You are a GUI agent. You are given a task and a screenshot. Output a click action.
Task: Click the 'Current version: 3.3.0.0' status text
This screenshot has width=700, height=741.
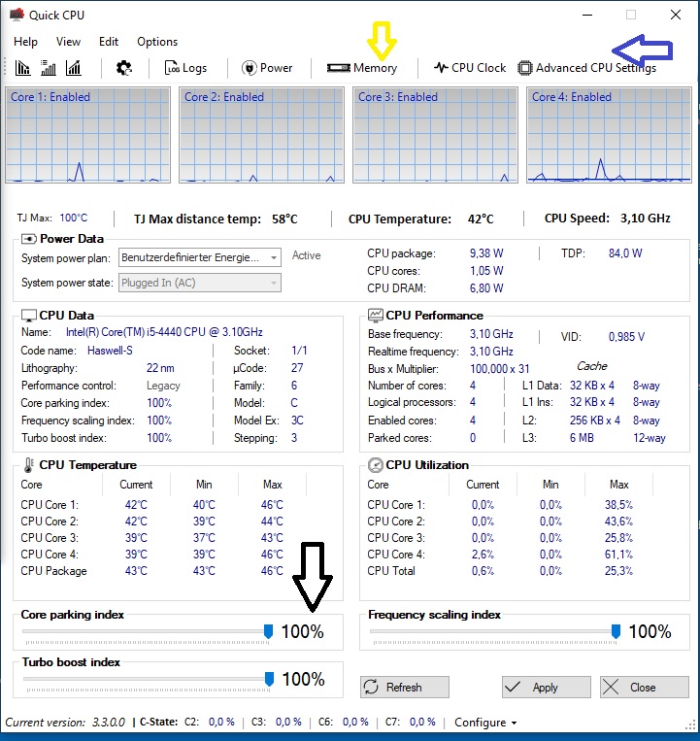click(65, 723)
